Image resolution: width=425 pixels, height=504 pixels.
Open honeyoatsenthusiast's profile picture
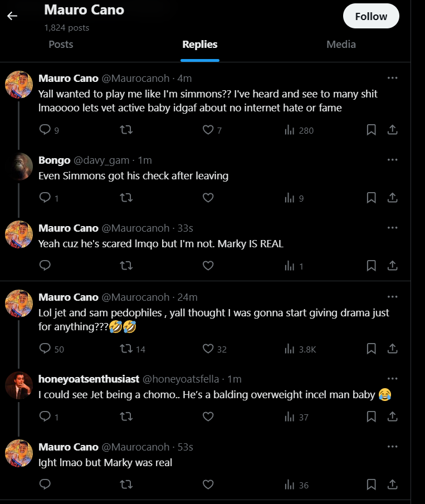point(19,385)
